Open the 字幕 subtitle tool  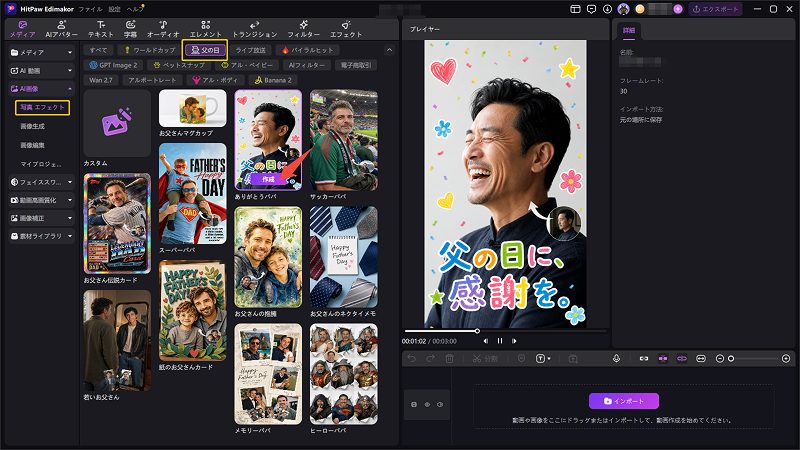click(x=130, y=29)
